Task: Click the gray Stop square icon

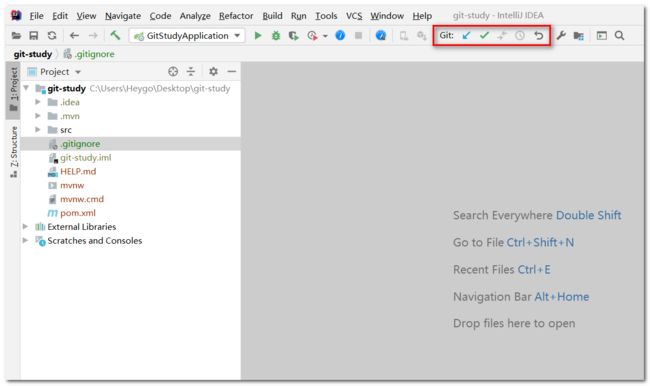Action: [x=359, y=36]
